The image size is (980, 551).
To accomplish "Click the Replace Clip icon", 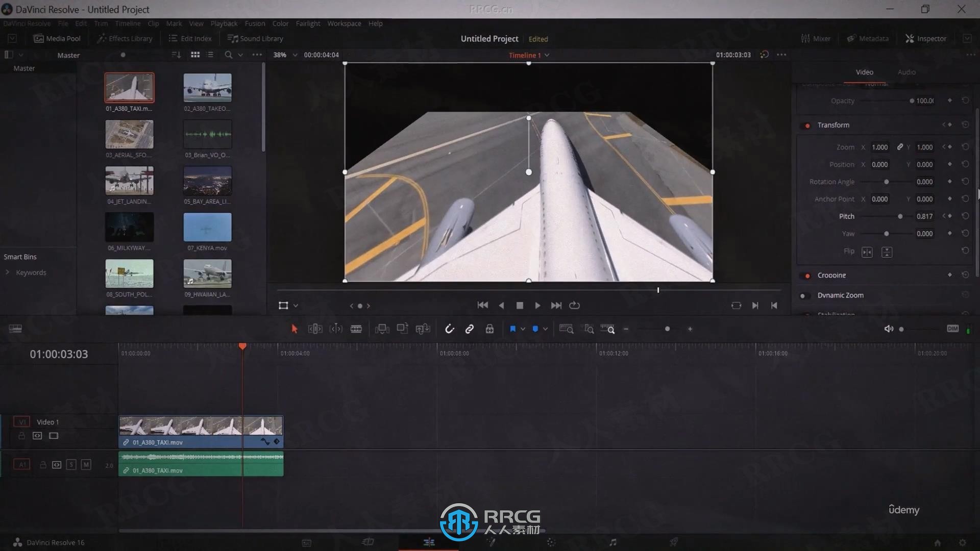I will tap(423, 329).
